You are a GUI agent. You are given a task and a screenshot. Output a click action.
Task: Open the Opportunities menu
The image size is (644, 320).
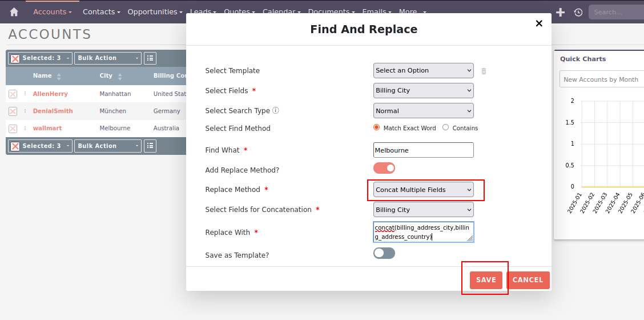point(155,12)
